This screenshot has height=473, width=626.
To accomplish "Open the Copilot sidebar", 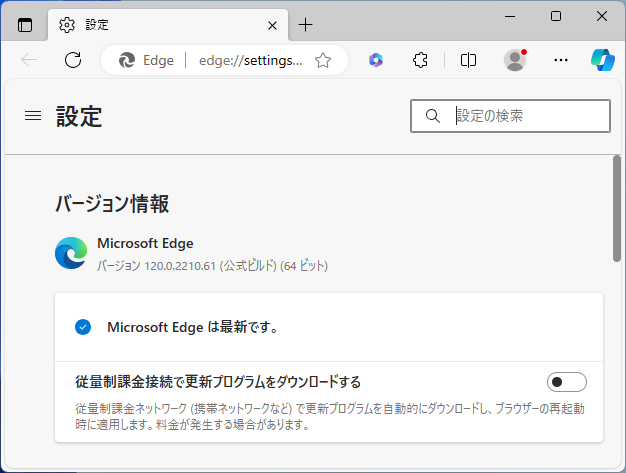I will (602, 60).
